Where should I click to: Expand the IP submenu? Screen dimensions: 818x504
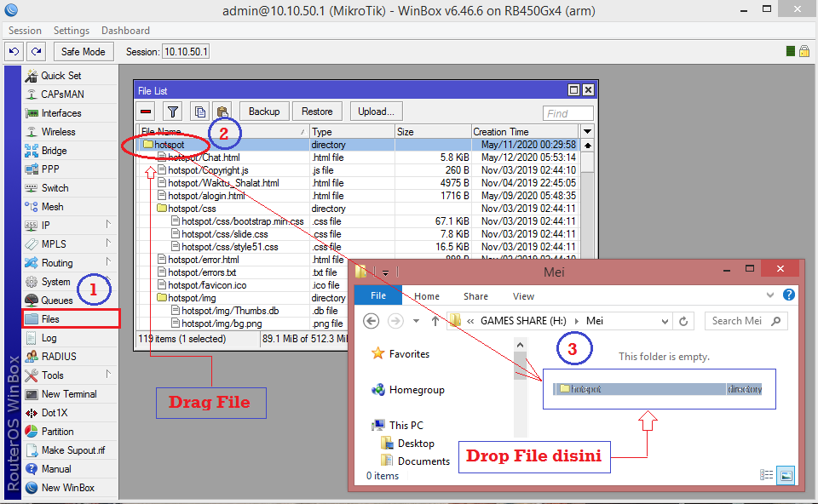point(108,225)
